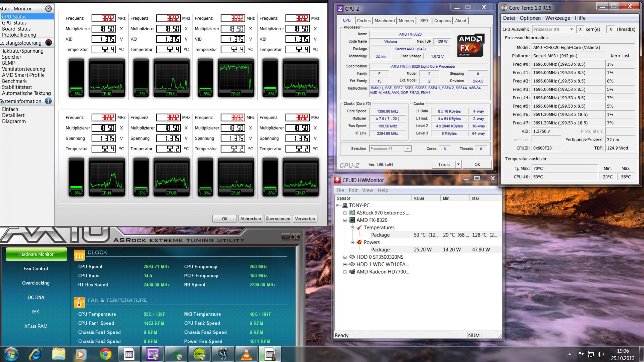The height and width of the screenshot is (362, 644).
Task: Launch Google Chrome from the taskbar
Action: tap(105, 354)
